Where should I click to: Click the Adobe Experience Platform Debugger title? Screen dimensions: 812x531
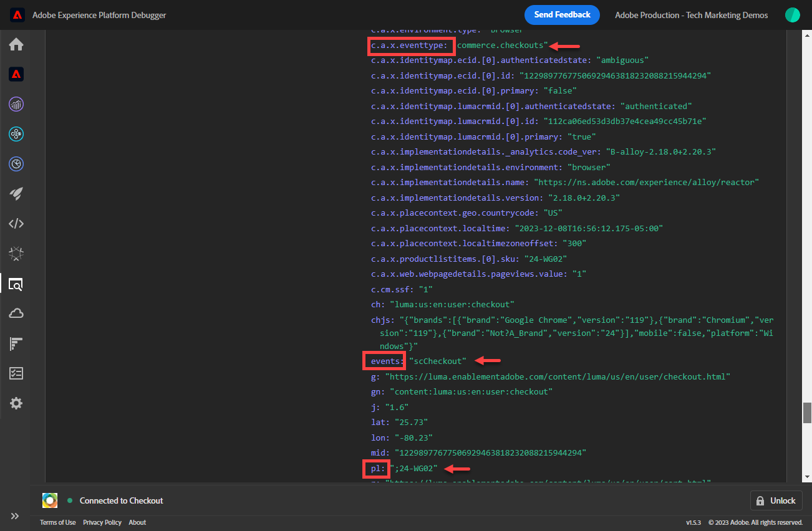pos(99,15)
